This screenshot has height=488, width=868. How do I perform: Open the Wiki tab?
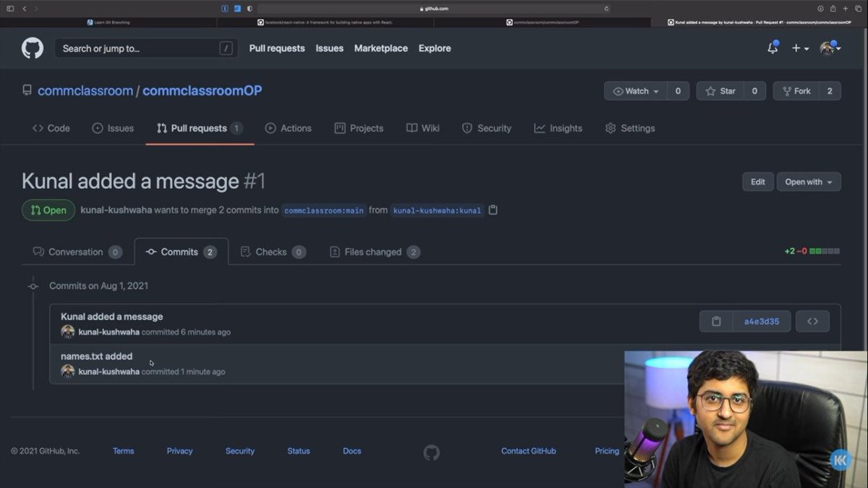[423, 128]
